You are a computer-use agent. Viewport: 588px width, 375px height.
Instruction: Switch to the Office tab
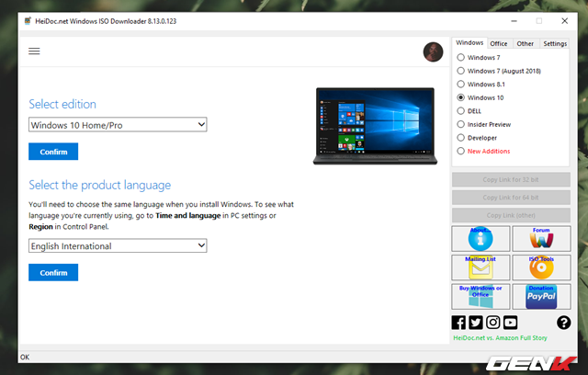[499, 43]
